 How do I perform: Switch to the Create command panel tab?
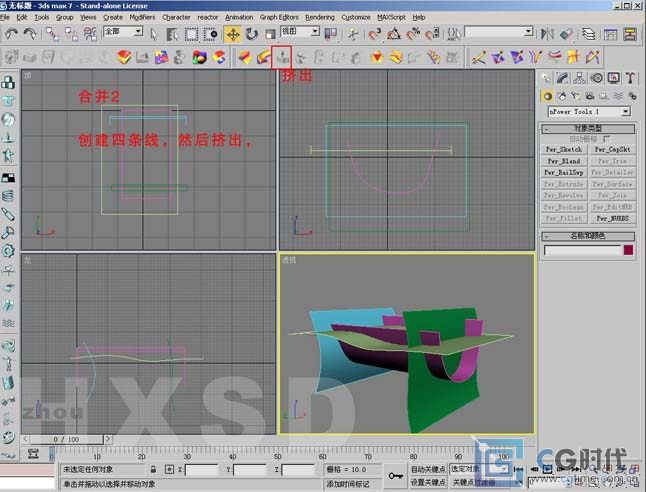coord(546,78)
